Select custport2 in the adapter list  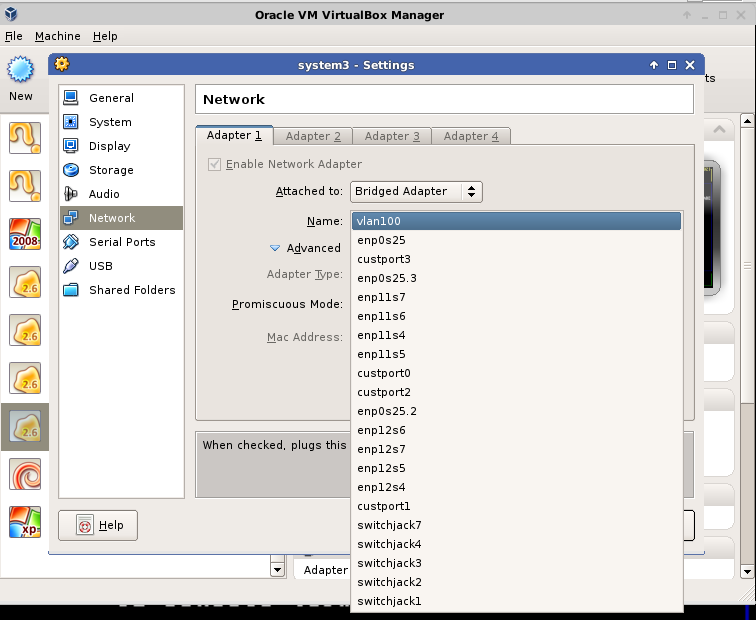click(516, 392)
